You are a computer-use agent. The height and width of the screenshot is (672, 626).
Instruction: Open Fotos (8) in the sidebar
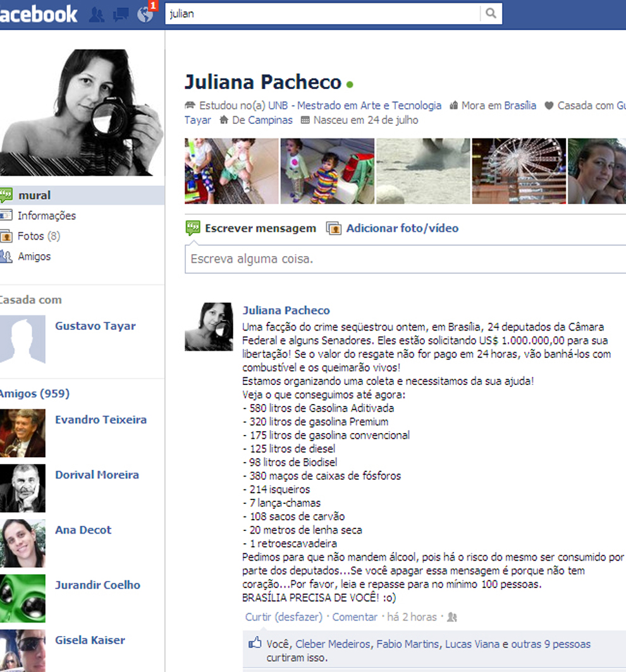(39, 236)
